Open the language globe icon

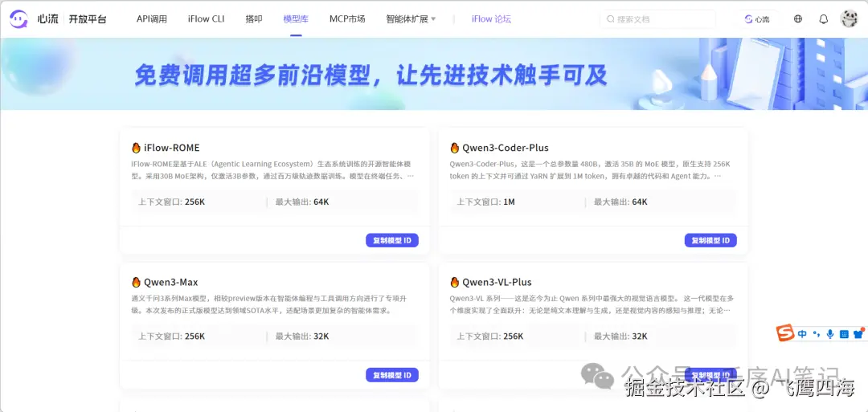798,18
